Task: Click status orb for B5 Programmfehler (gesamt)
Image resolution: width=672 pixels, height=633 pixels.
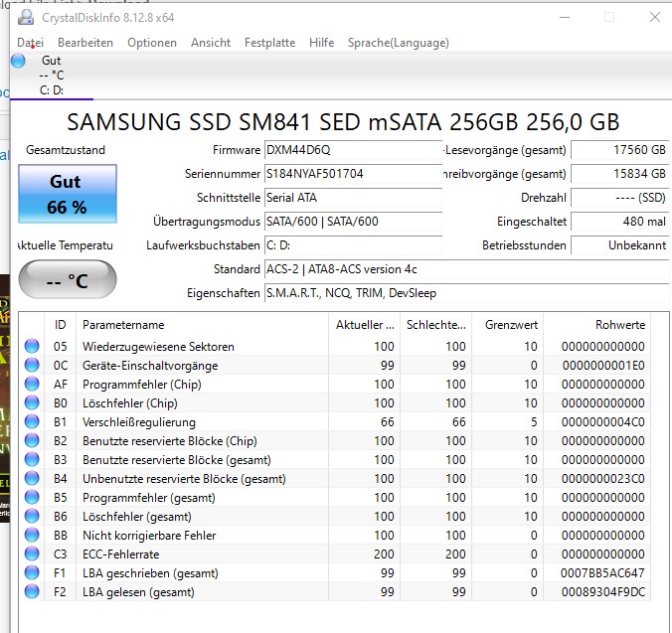Action: 32,497
